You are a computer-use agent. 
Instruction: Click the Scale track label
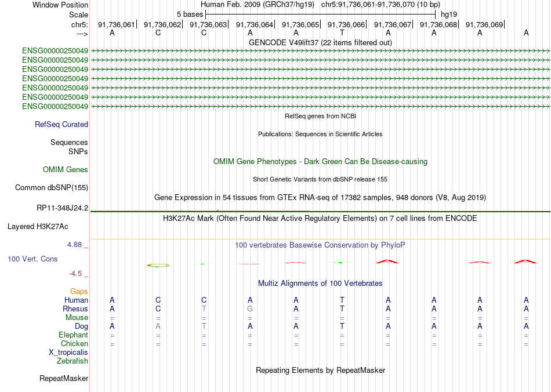click(78, 14)
